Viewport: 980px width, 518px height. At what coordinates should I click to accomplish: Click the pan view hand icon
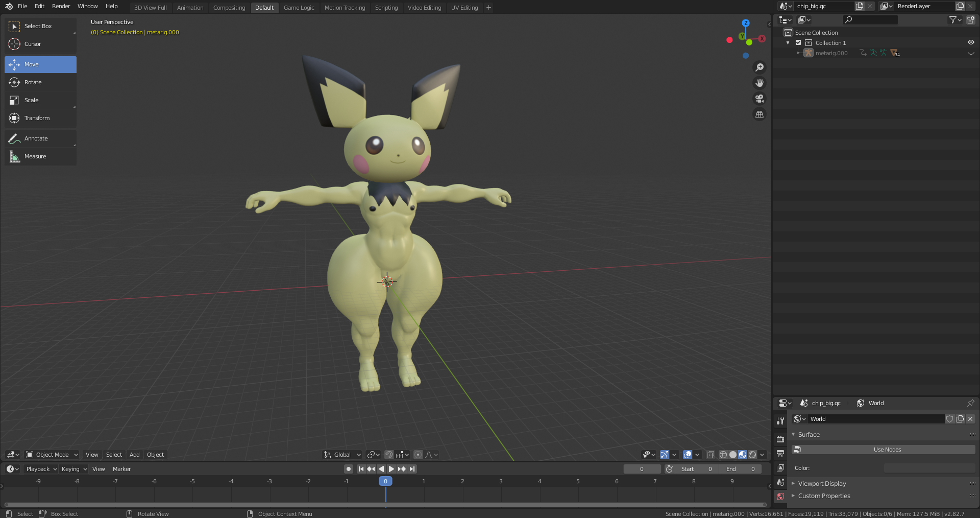tap(759, 83)
